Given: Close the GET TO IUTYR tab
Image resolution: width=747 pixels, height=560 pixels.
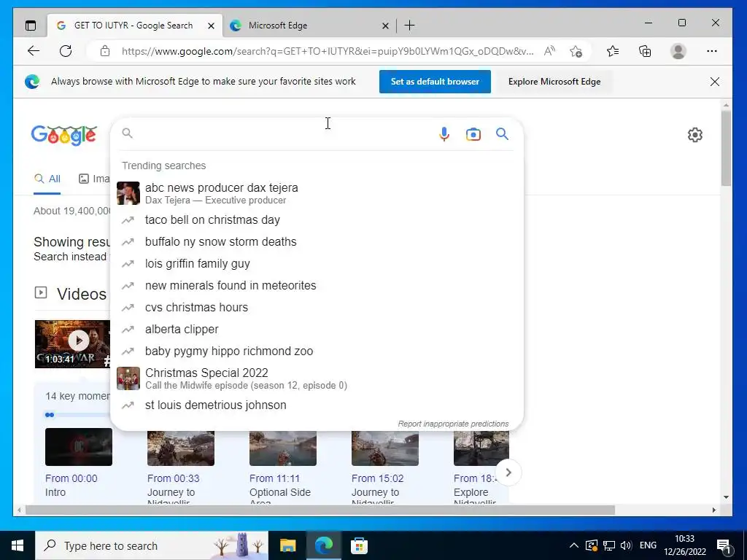Looking at the screenshot, I should click(211, 26).
